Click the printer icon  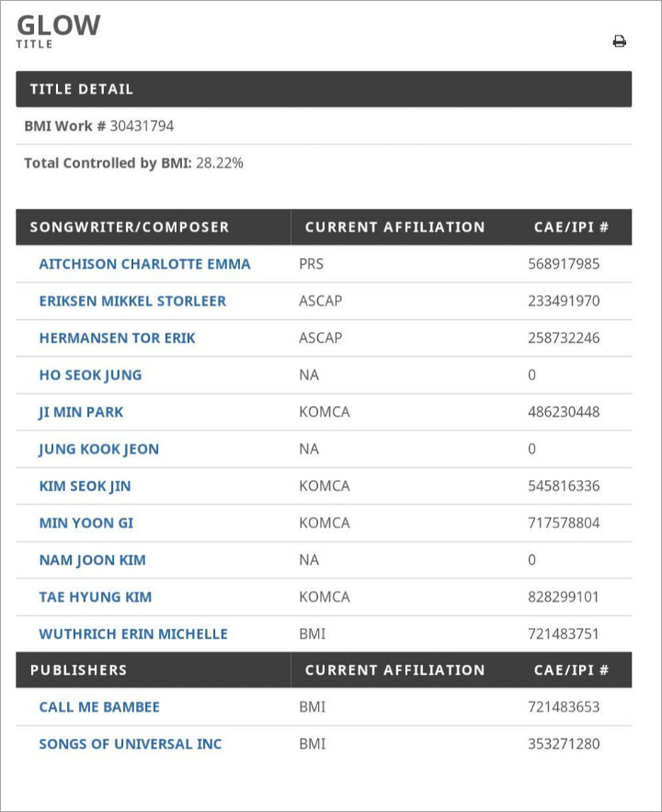pyautogui.click(x=619, y=40)
